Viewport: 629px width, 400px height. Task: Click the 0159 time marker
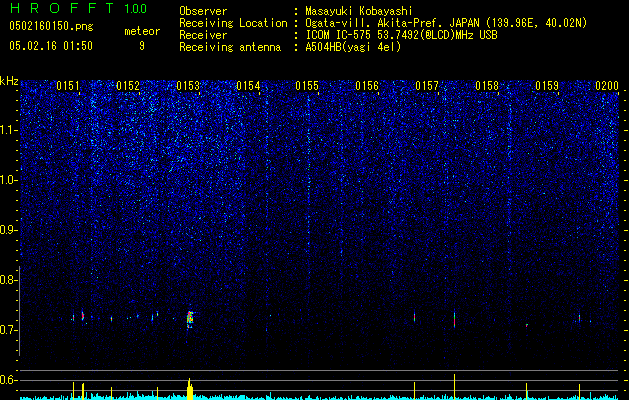(547, 86)
